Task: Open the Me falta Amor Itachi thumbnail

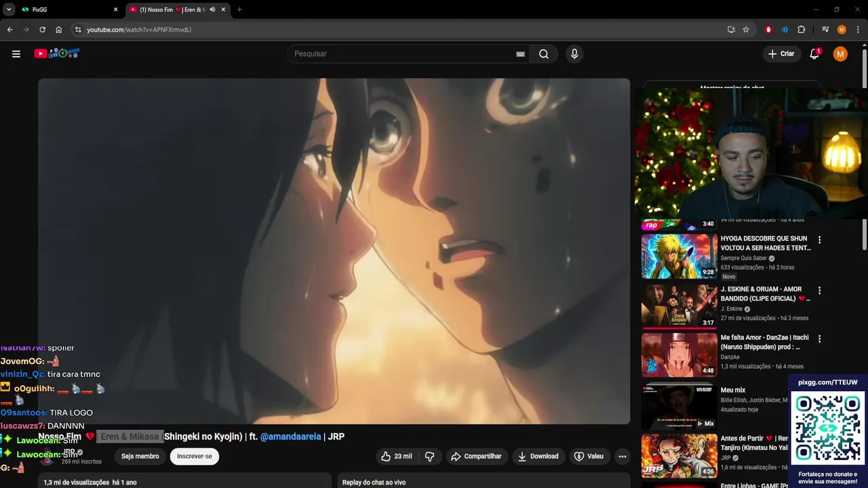Action: click(679, 354)
